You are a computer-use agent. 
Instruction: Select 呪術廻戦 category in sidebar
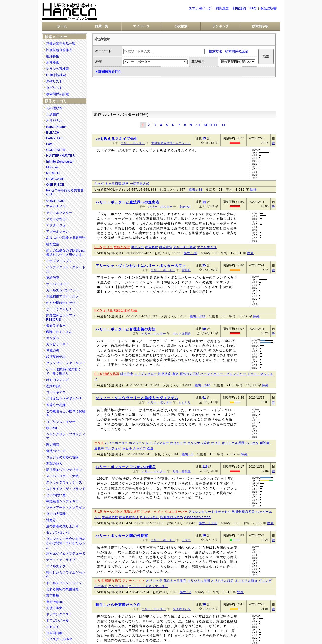click(53, 445)
